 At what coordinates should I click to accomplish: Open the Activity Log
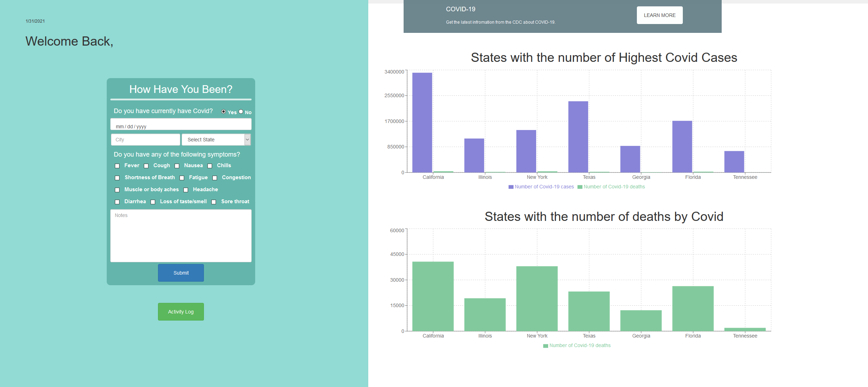pos(181,312)
